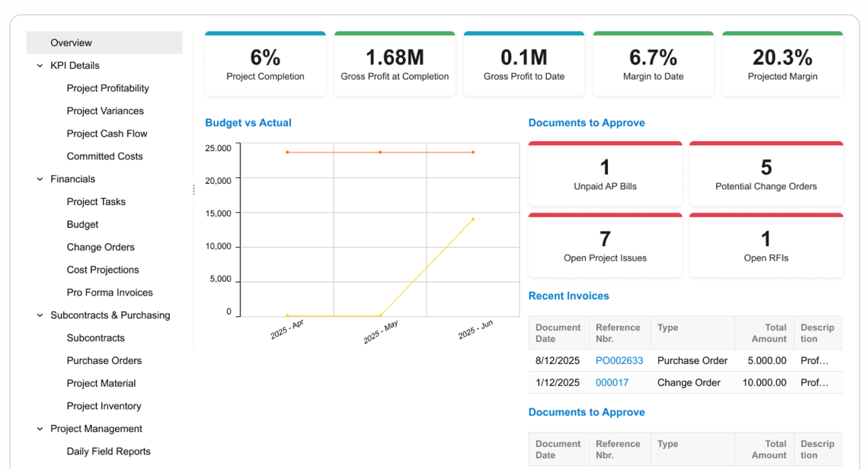
Task: Open reference number PO002633 link
Action: point(619,361)
